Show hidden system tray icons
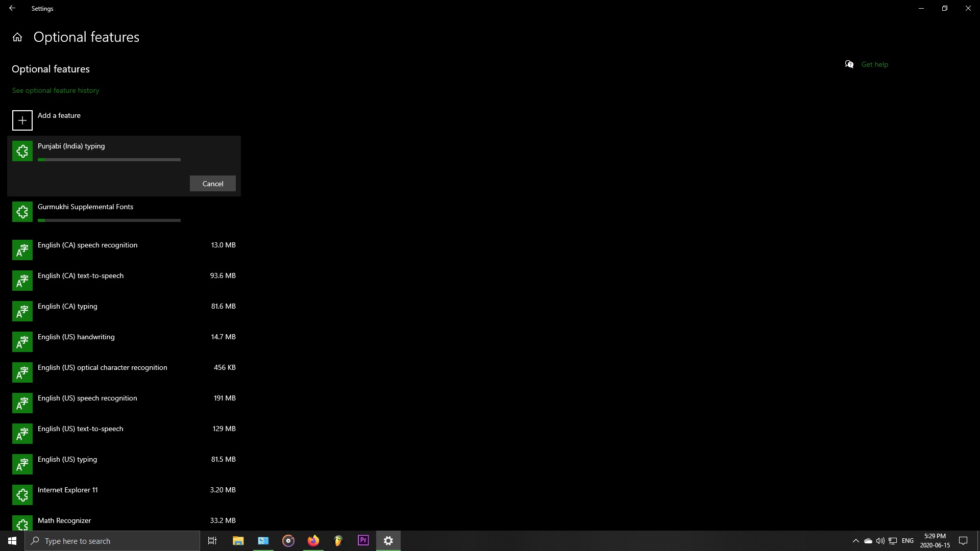Image resolution: width=980 pixels, height=551 pixels. tap(855, 541)
